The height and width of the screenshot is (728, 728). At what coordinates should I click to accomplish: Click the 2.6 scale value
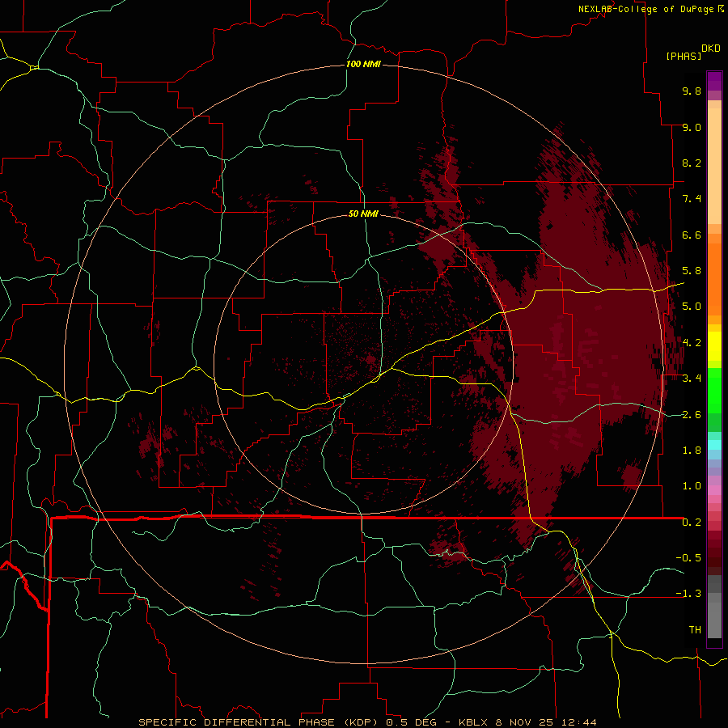coord(692,415)
